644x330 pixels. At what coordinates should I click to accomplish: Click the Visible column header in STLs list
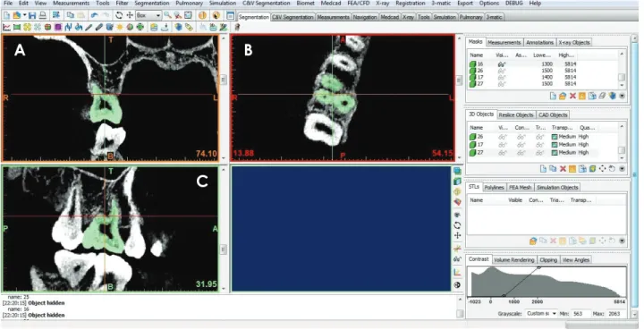(515, 200)
